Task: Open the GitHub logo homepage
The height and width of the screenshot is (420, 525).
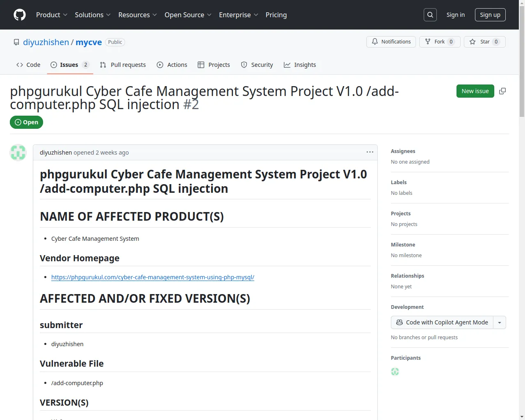Action: [x=20, y=15]
